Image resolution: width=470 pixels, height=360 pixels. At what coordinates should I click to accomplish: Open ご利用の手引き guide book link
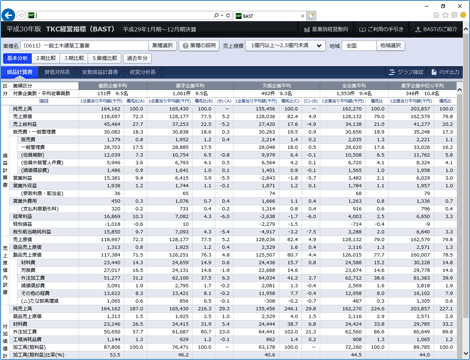[x=381, y=29]
